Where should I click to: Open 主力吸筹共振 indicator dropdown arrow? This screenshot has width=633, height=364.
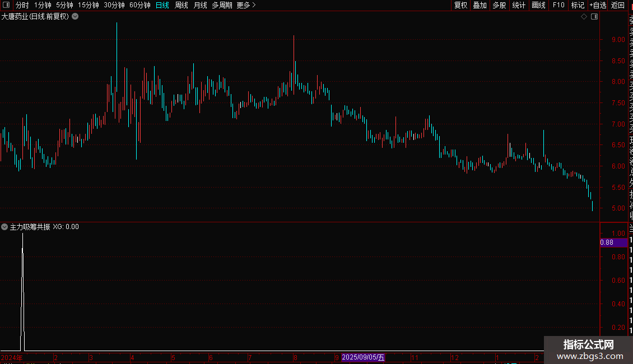click(x=4, y=227)
